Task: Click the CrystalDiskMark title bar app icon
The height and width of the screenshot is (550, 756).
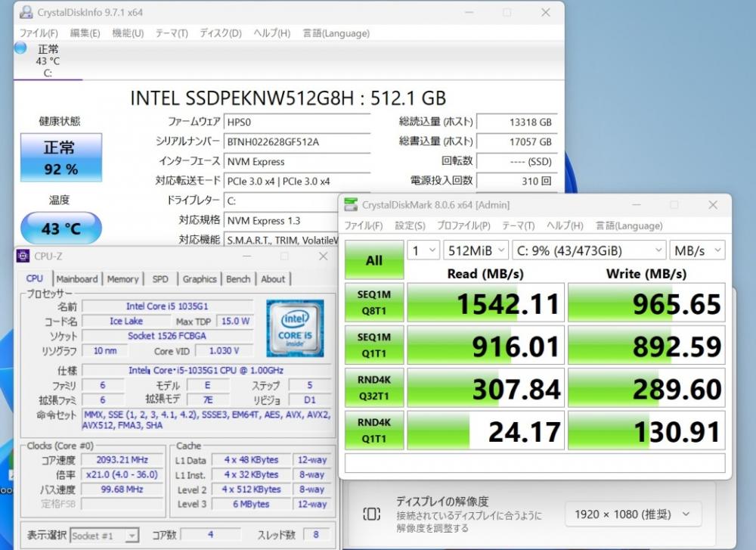Action: tap(351, 205)
